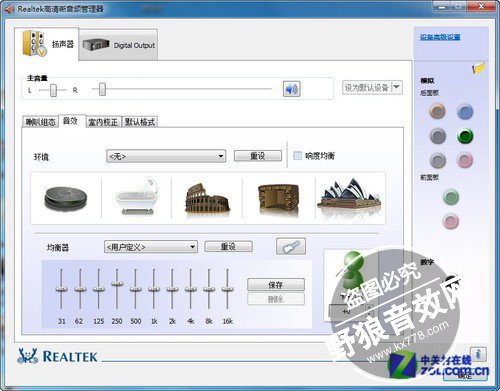Viewport: 500px width, 391px height.
Task: Expand the 均衡器 equalizer preset dropdown
Action: (151, 247)
